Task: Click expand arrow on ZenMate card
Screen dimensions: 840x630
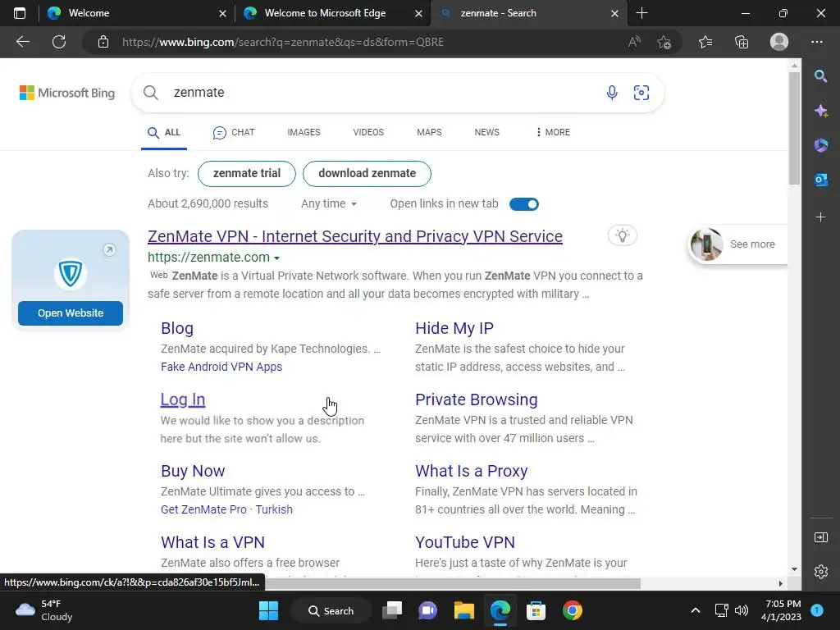Action: pos(109,249)
